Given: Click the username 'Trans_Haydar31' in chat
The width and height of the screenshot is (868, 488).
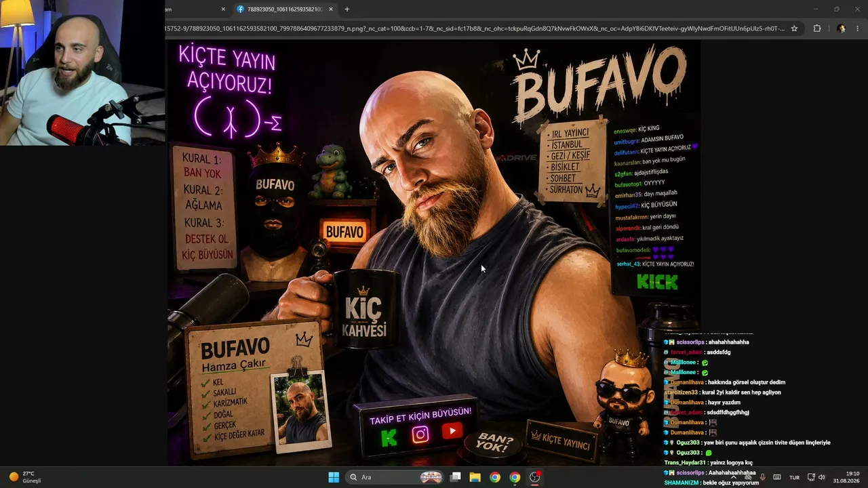Looking at the screenshot, I should coord(686,463).
